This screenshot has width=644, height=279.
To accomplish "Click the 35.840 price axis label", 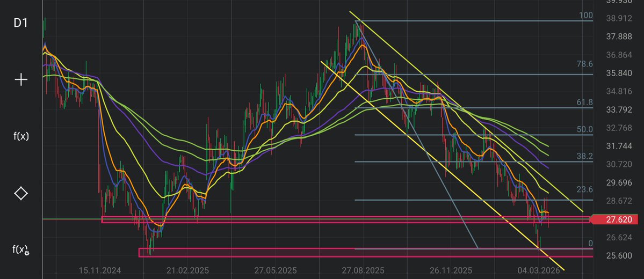I will [619, 73].
